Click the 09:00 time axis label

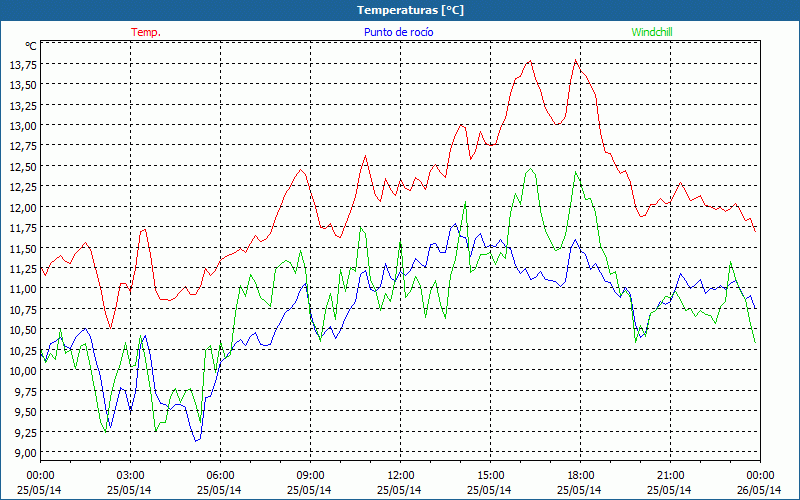point(311,475)
